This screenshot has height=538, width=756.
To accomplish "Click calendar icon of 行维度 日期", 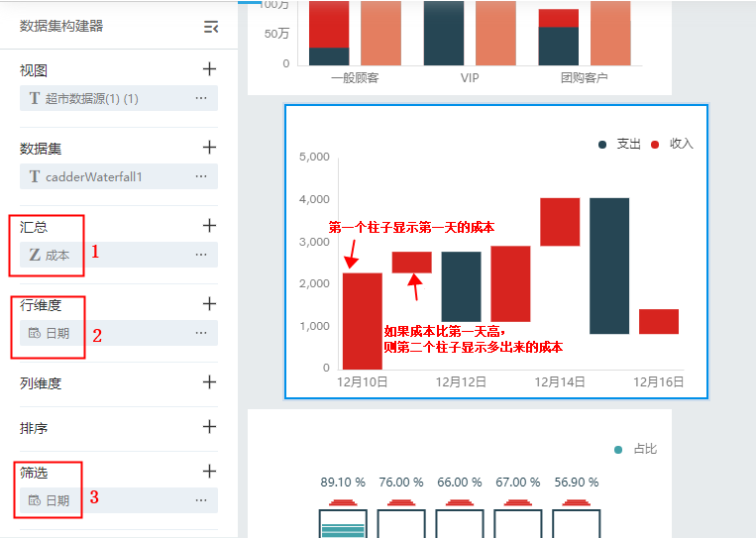I will click(x=35, y=333).
